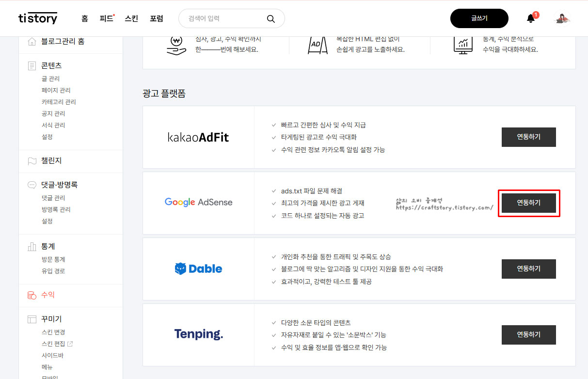Image resolution: width=588 pixels, height=379 pixels.
Task: Go to 방명록 관리
Action: pos(56,209)
